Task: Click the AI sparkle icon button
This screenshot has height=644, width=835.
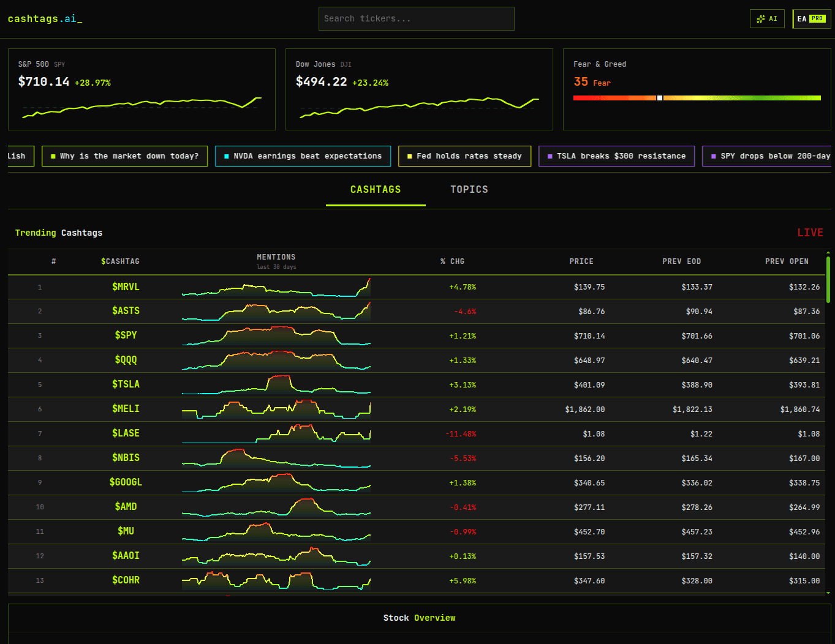Action: [767, 19]
